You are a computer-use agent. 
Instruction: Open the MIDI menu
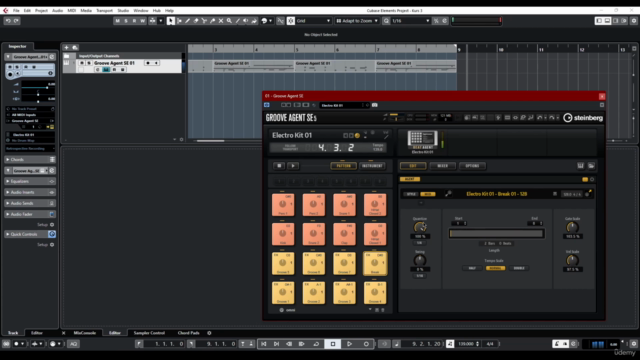71,11
